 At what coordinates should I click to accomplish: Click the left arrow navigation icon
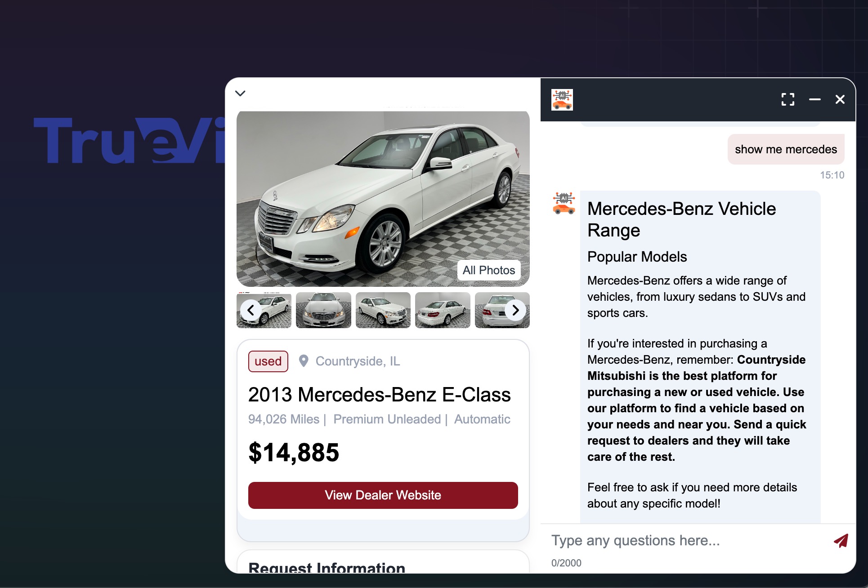pyautogui.click(x=250, y=310)
